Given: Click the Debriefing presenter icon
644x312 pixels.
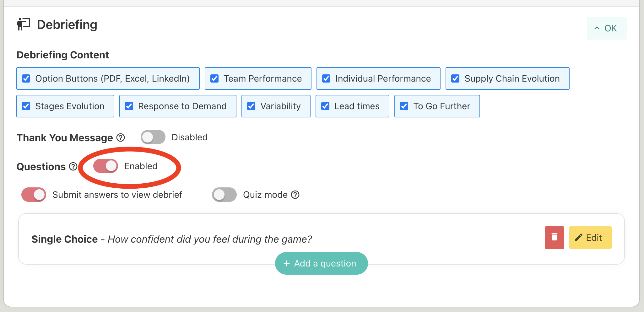Looking at the screenshot, I should coord(24,24).
